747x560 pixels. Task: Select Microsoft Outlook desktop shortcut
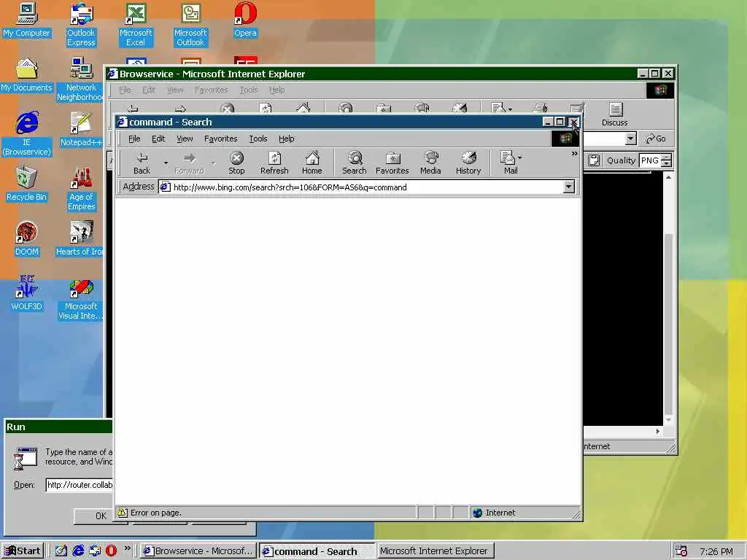[190, 25]
